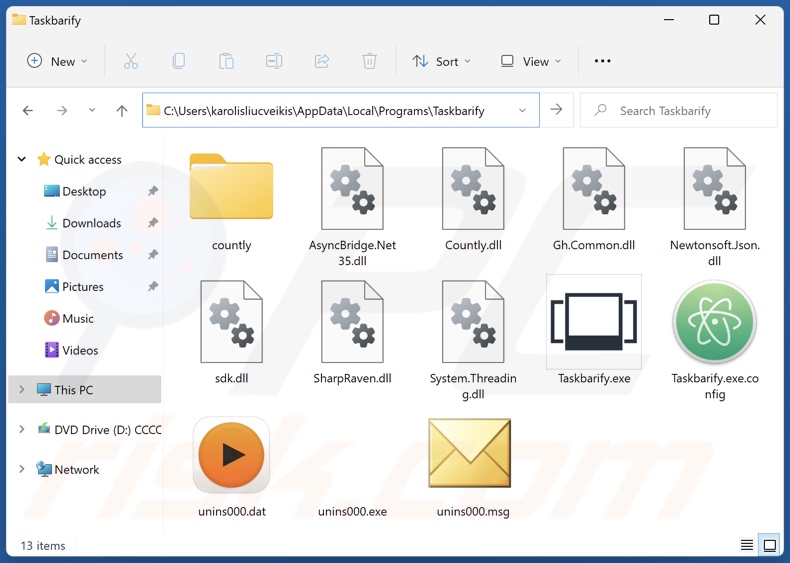Click the countly folder name label
The width and height of the screenshot is (790, 563).
coord(231,245)
